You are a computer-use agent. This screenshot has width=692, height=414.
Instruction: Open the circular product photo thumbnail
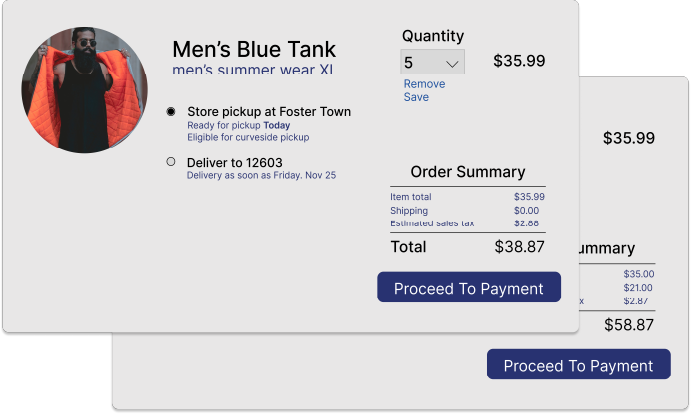(84, 89)
